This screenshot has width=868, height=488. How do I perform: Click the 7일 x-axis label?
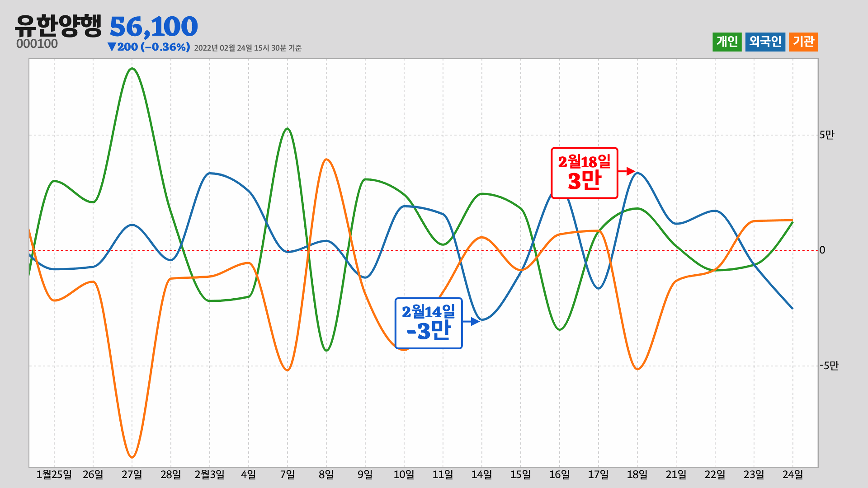pos(288,474)
